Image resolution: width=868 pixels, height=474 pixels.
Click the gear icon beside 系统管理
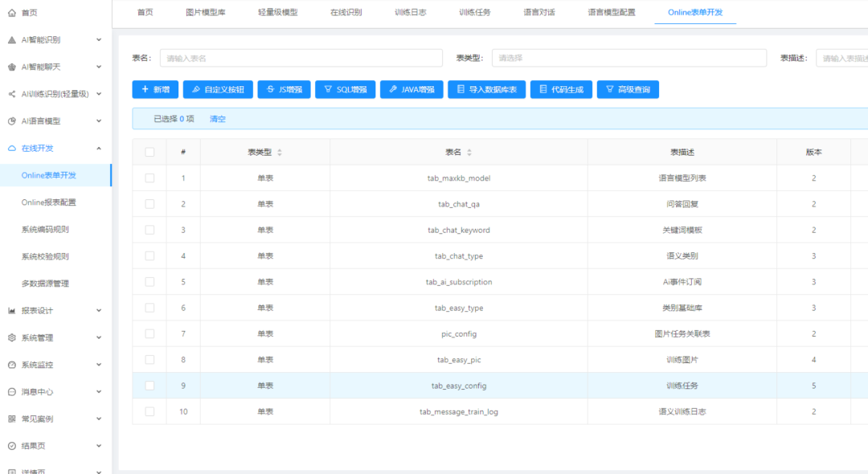click(x=11, y=338)
